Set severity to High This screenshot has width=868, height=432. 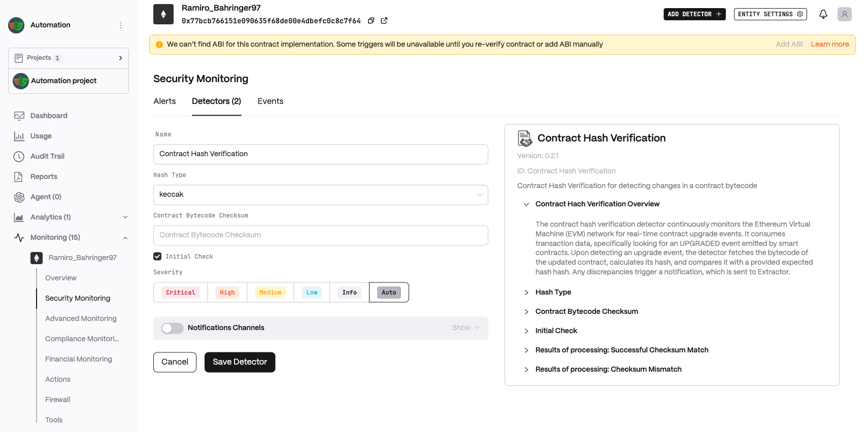(x=227, y=293)
